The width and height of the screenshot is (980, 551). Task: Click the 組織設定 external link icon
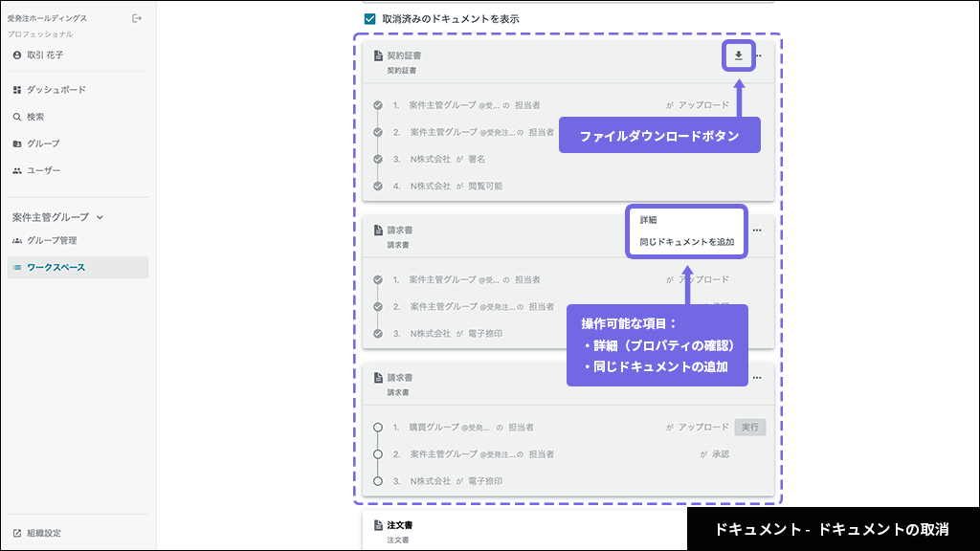(x=17, y=534)
